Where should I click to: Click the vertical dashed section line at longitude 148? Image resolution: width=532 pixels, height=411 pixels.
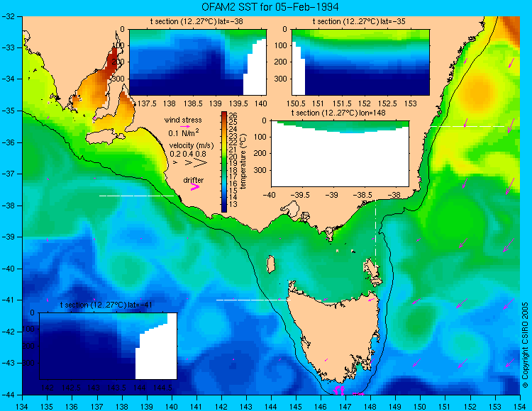click(375, 232)
